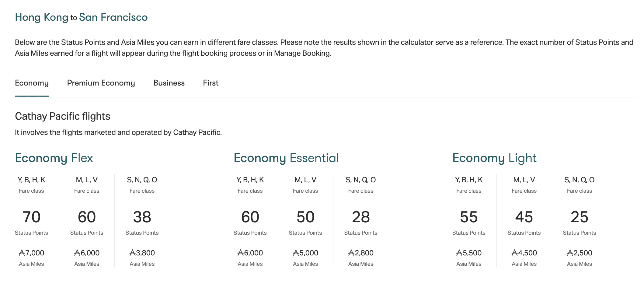Click the Asia Miles icon beside 2,500

pyautogui.click(x=570, y=253)
